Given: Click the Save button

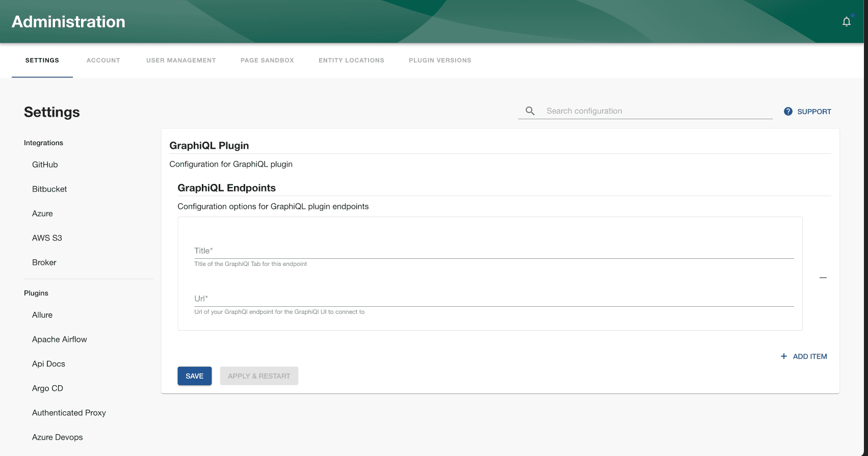Looking at the screenshot, I should (194, 376).
